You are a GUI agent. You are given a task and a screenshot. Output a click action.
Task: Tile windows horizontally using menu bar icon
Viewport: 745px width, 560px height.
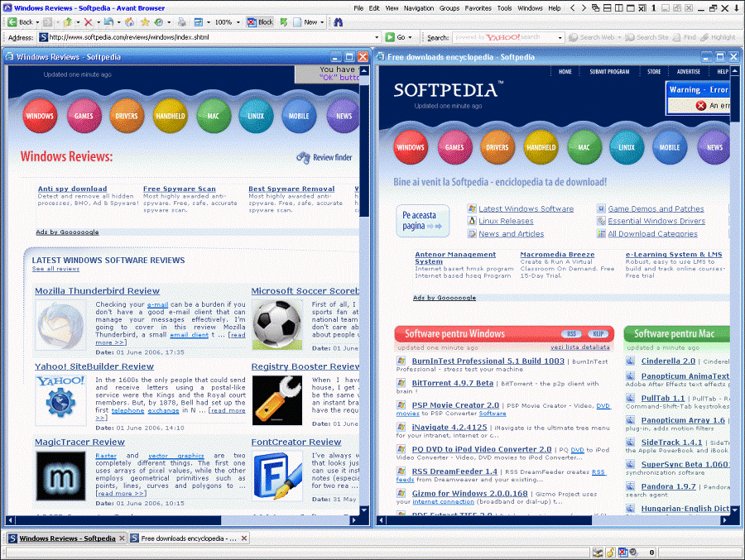[x=608, y=8]
